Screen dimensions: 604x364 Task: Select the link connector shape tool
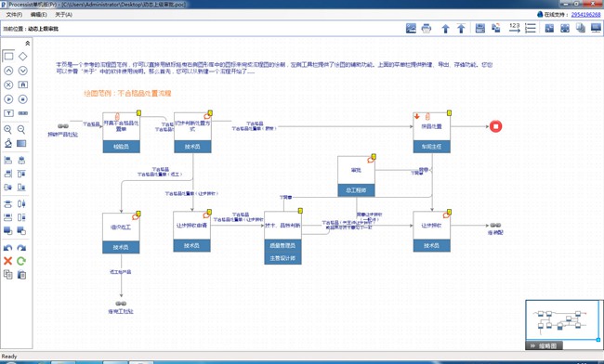pyautogui.click(x=22, y=113)
